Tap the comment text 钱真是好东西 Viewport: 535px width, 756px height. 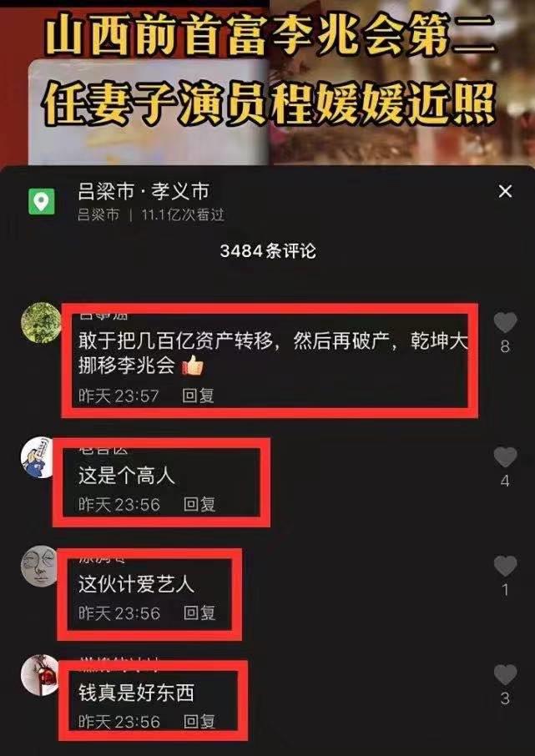point(136,693)
